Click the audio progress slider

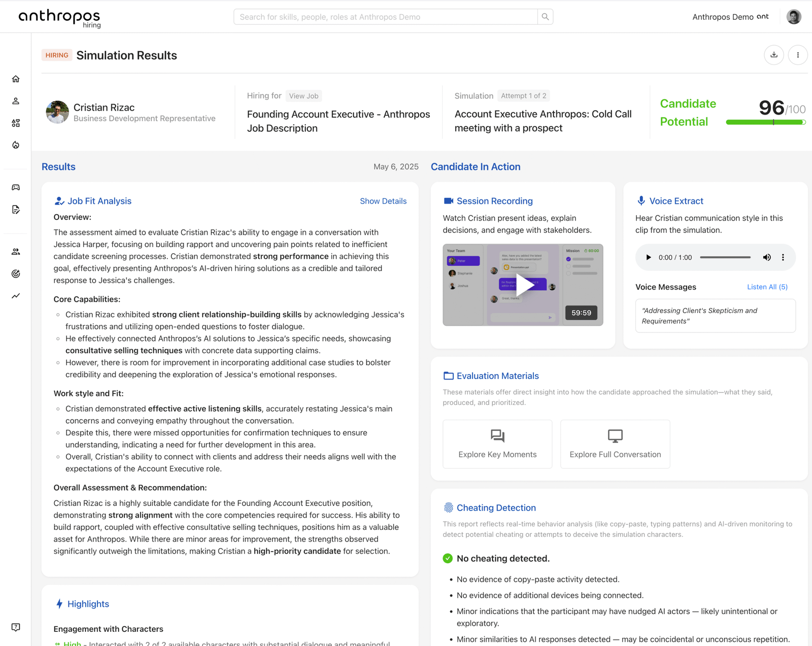point(725,257)
